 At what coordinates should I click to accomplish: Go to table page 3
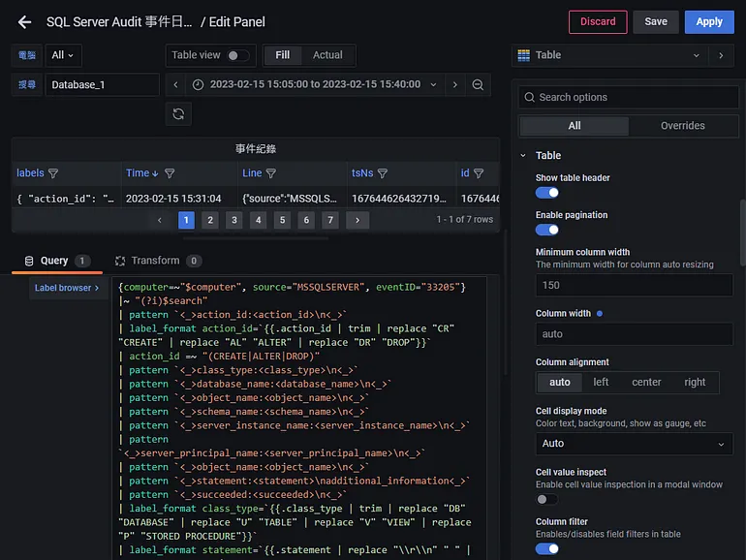(x=234, y=220)
